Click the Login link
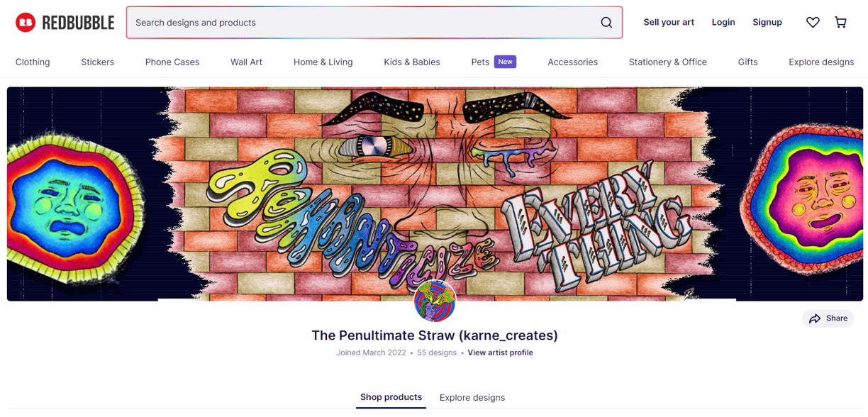 click(723, 23)
